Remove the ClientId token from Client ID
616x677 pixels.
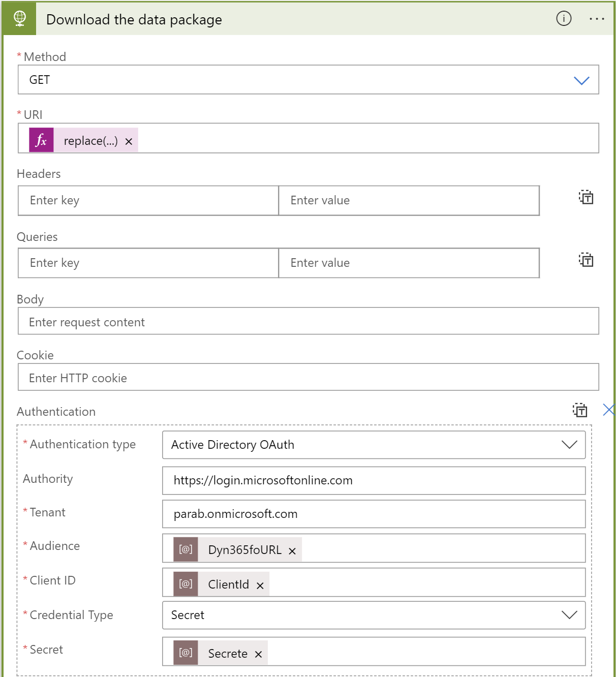[x=260, y=584]
